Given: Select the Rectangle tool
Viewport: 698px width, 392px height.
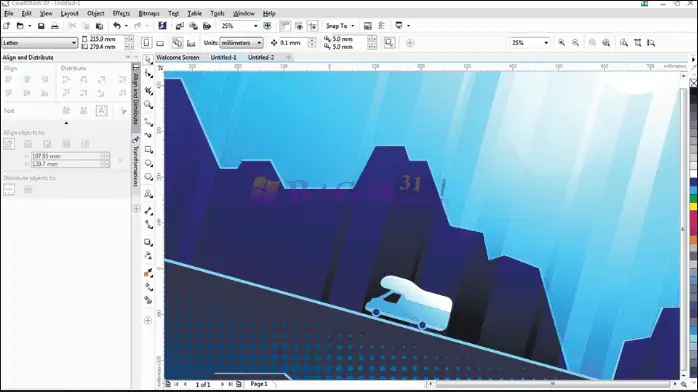Looking at the screenshot, I should click(148, 150).
